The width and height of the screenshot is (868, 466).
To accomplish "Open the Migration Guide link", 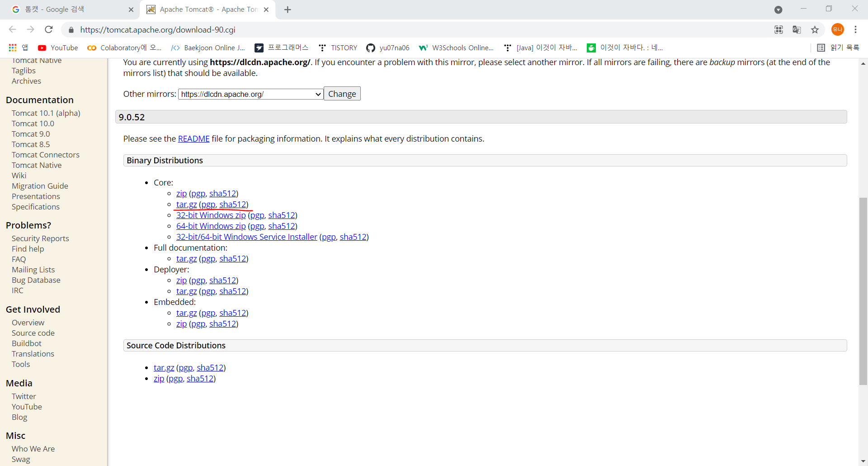I will click(40, 186).
